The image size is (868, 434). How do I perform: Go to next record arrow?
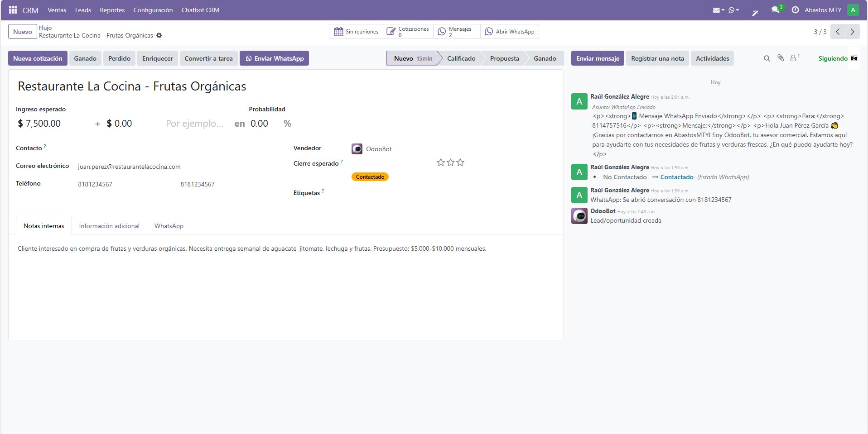[852, 32]
